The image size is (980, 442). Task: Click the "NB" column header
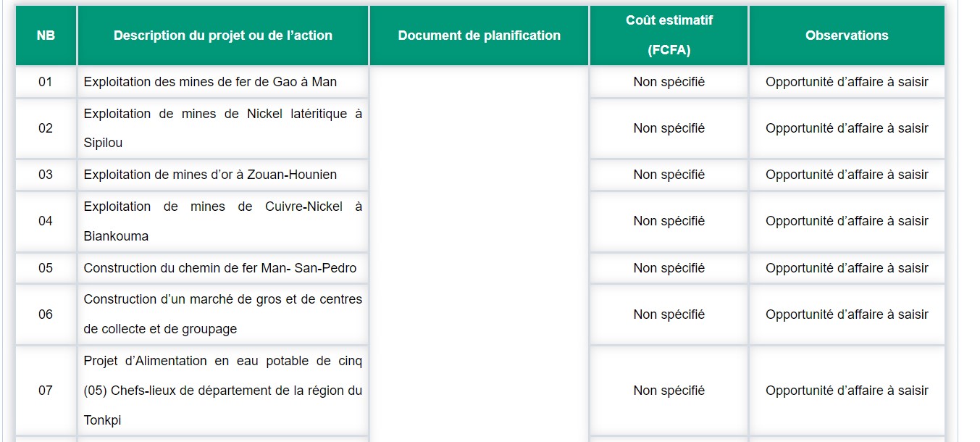tap(46, 36)
